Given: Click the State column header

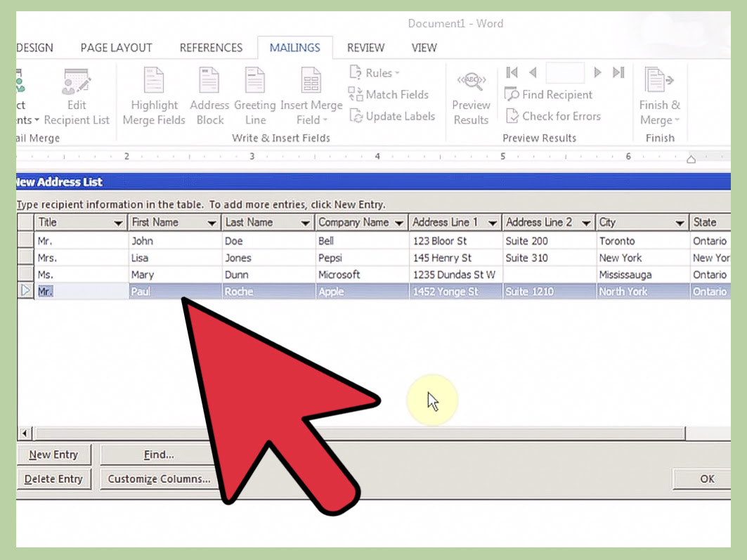Looking at the screenshot, I should pos(710,222).
